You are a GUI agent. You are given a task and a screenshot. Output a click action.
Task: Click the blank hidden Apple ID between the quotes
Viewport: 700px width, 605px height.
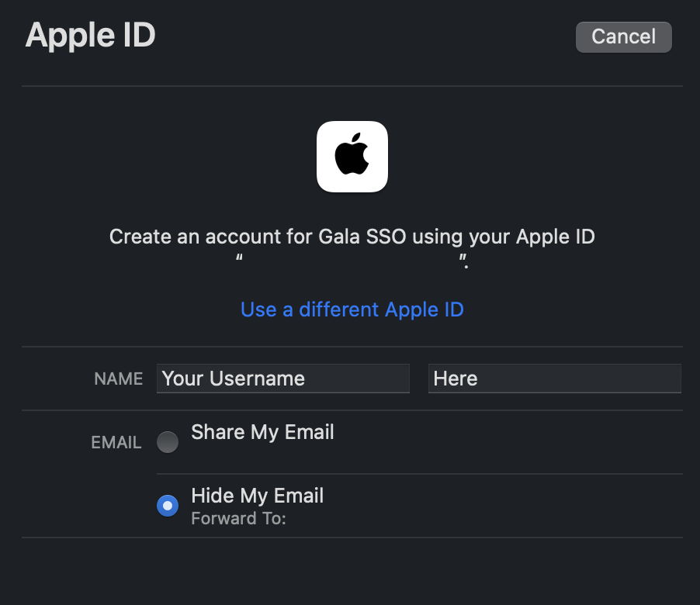[x=352, y=261]
